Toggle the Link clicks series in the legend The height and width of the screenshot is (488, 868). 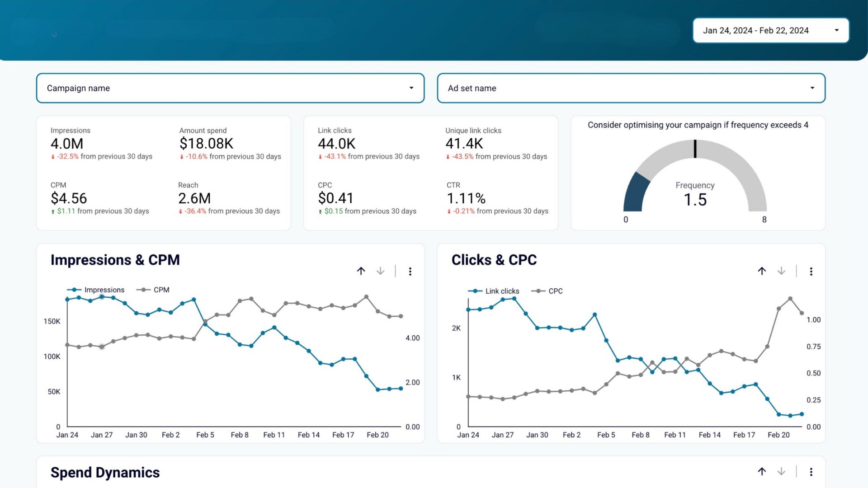click(496, 291)
